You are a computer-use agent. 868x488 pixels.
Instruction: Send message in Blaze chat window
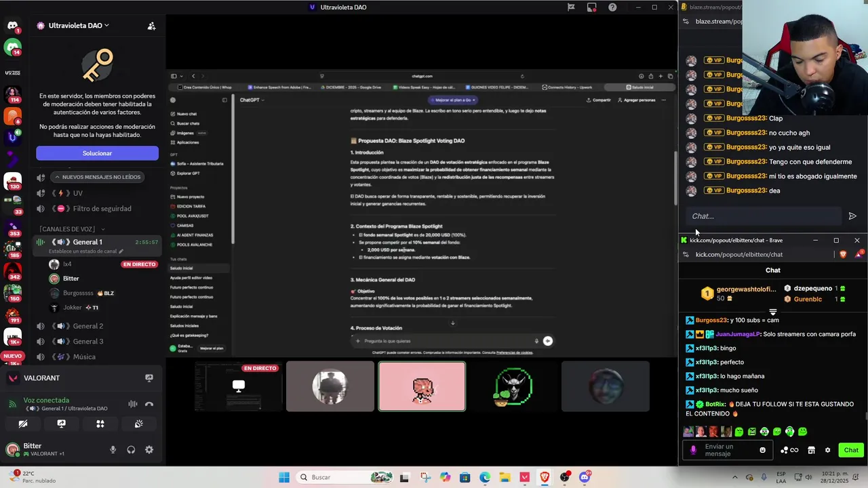tap(852, 216)
